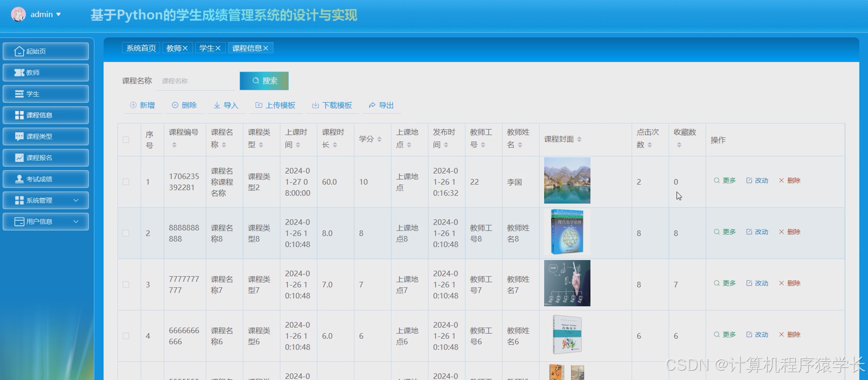Open the 学生 sidebar menu
Screen dimensions: 868x380
click(x=46, y=94)
